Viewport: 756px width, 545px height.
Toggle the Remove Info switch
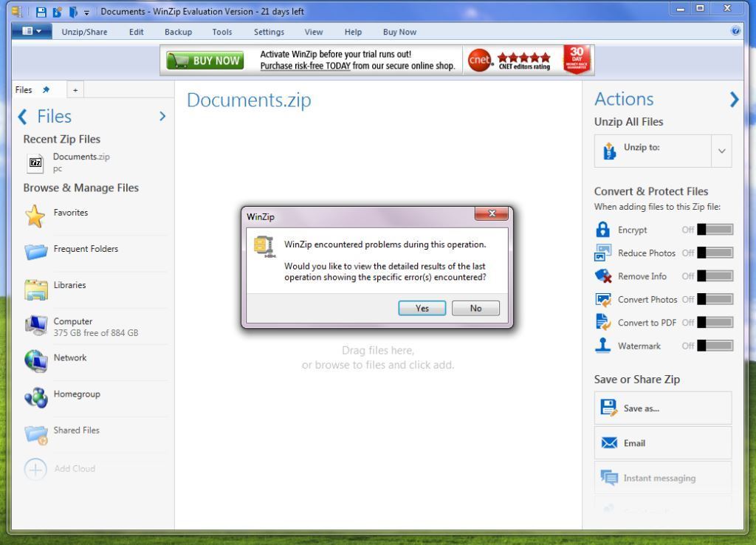[x=715, y=276]
